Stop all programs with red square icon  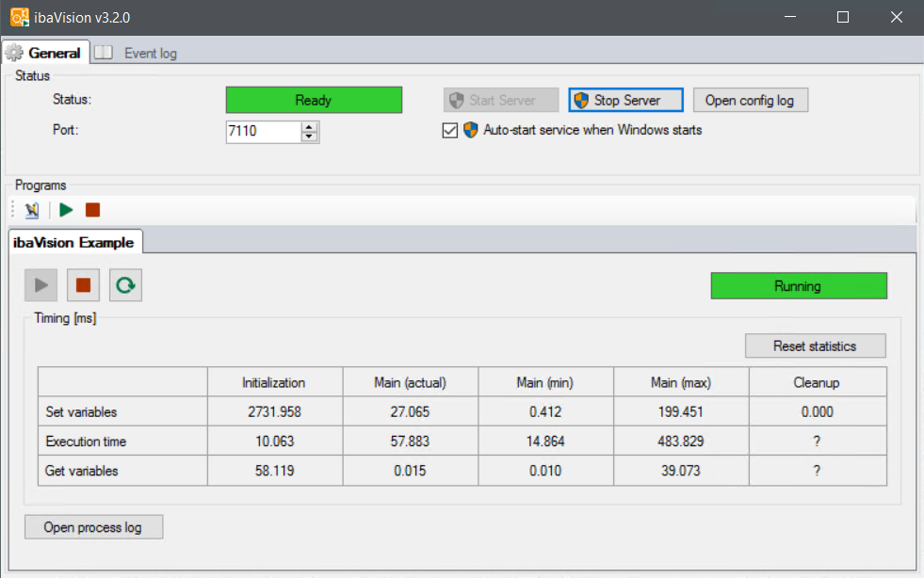pos(92,210)
